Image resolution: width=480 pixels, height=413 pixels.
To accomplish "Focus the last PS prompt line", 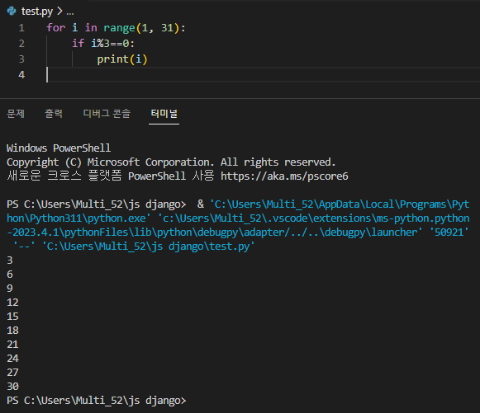I will click(x=96, y=400).
